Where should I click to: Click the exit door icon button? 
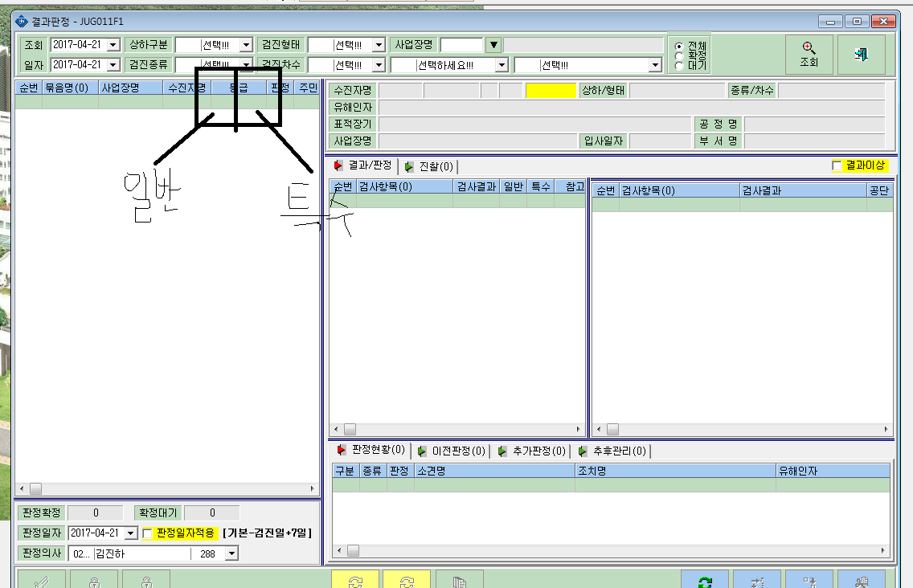pyautogui.click(x=862, y=54)
